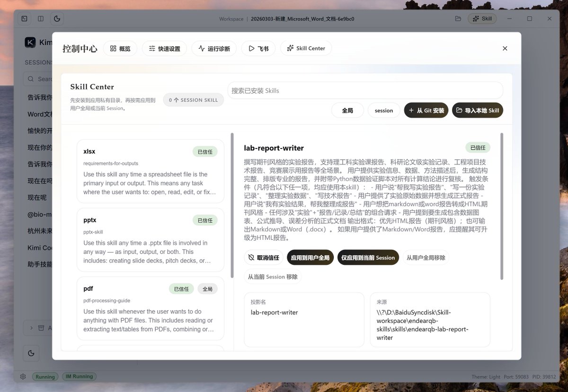Close the 控制中心 dialog with the X

click(x=505, y=48)
